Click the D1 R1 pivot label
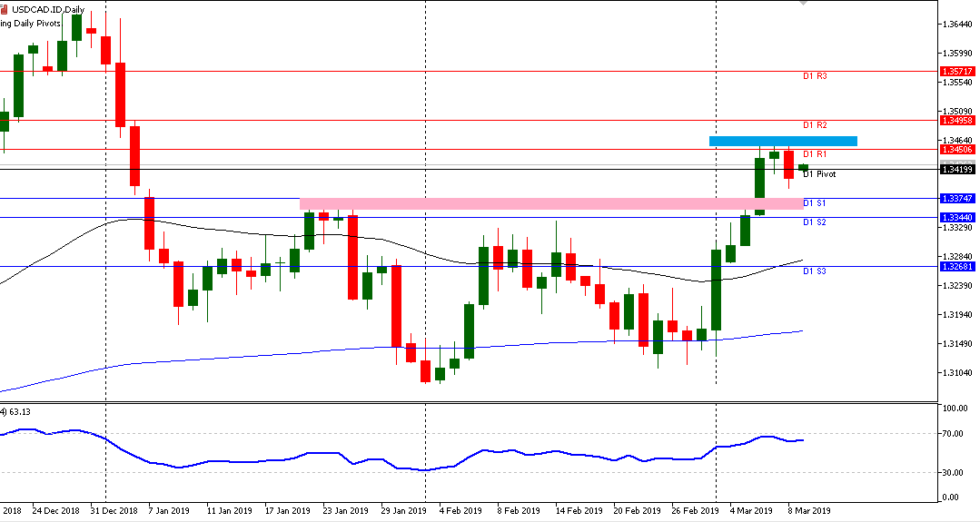 [x=815, y=154]
